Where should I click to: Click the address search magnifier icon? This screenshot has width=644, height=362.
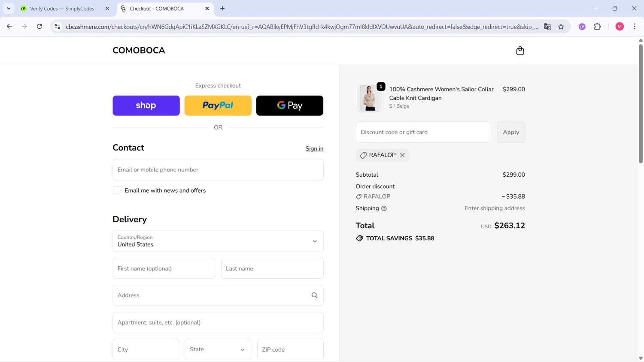pyautogui.click(x=314, y=296)
